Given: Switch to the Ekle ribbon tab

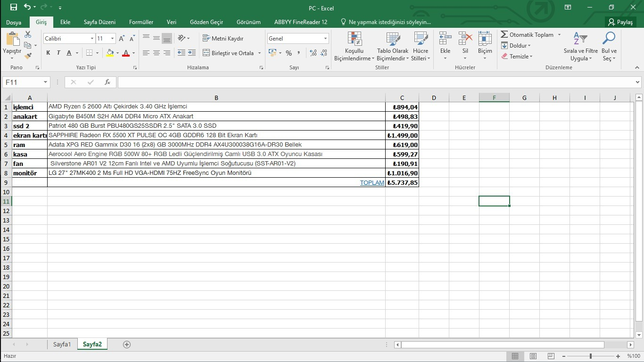Looking at the screenshot, I should [x=65, y=22].
